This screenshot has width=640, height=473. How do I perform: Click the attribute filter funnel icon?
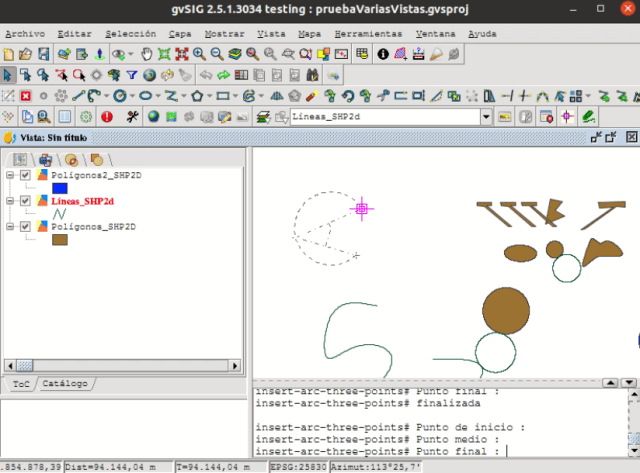tap(131, 75)
